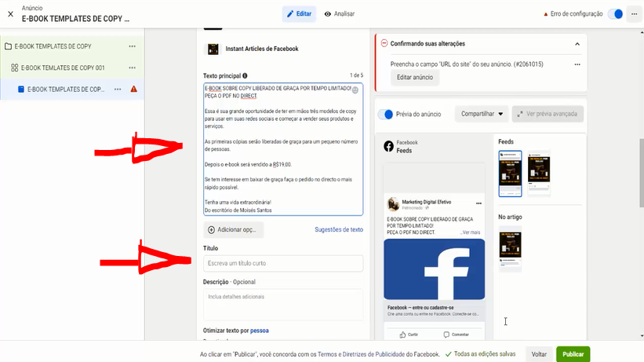Toggle the ad on/off switch in header

(615, 14)
